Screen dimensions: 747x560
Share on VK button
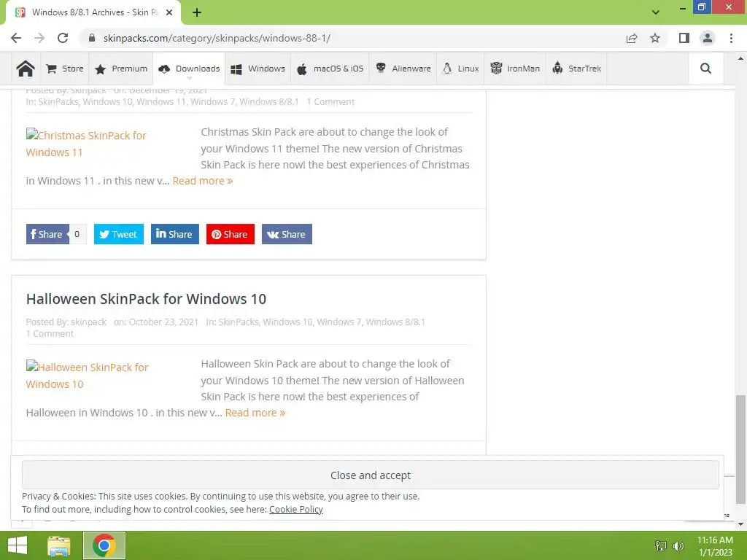point(287,234)
